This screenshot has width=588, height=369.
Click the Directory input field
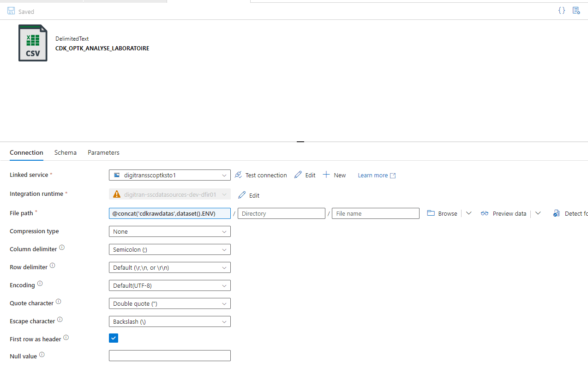(x=282, y=213)
